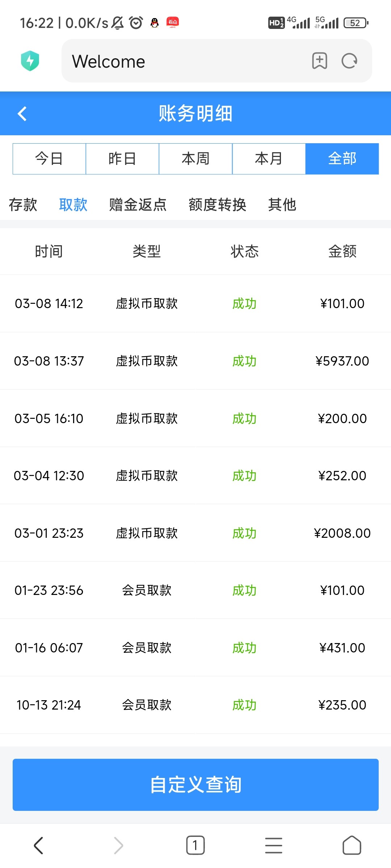Select the 全部 date filter
Image resolution: width=391 pixels, height=868 pixels.
click(x=342, y=159)
